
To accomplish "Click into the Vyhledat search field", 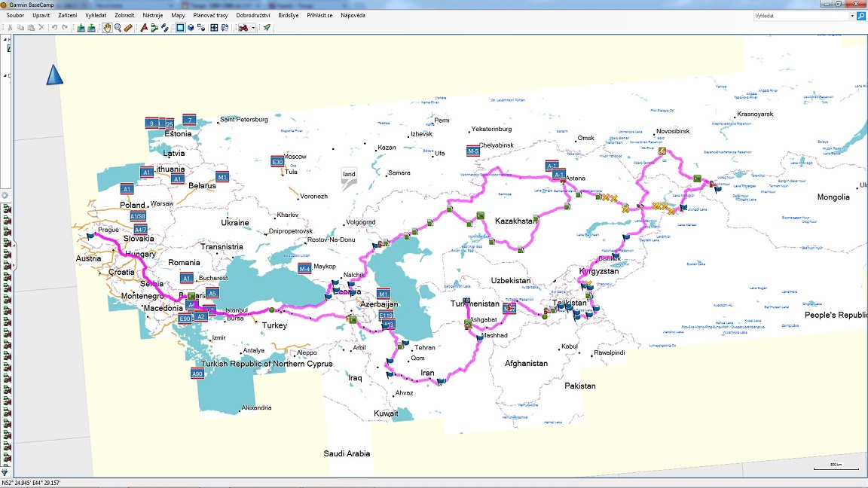I will click(800, 15).
